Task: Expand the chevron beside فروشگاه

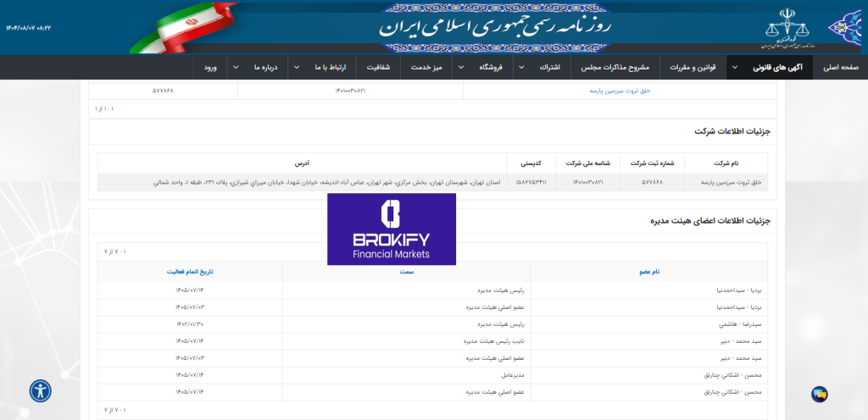Action: coord(461,68)
